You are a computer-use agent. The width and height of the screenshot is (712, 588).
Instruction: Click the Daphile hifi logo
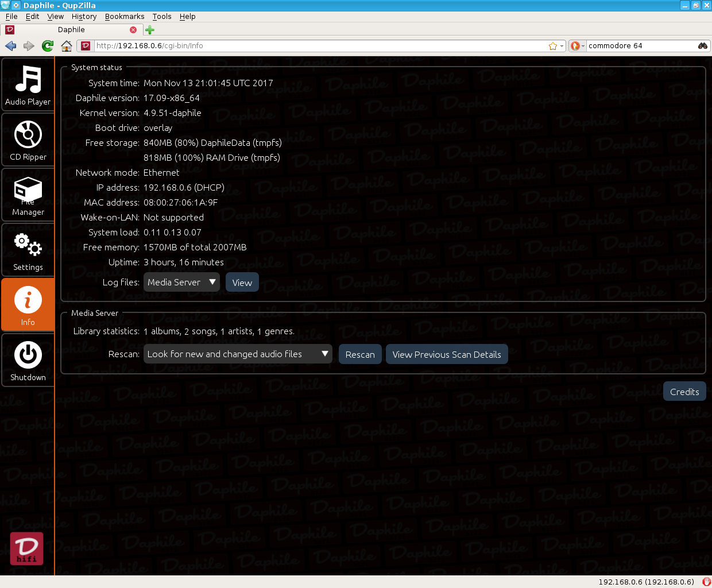[26, 548]
